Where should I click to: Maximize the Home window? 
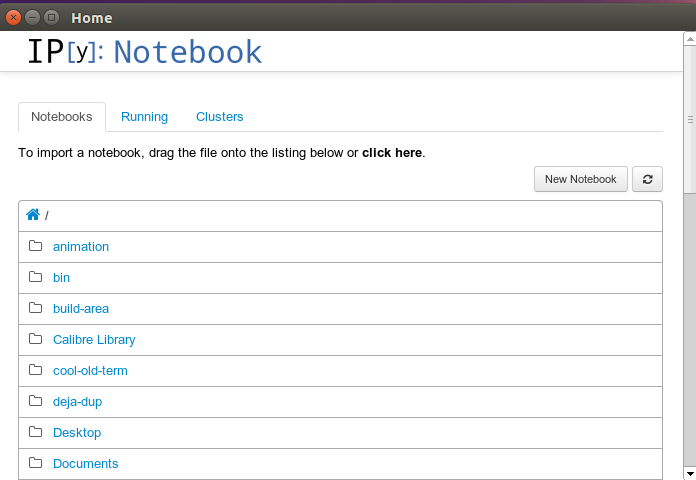[x=51, y=17]
